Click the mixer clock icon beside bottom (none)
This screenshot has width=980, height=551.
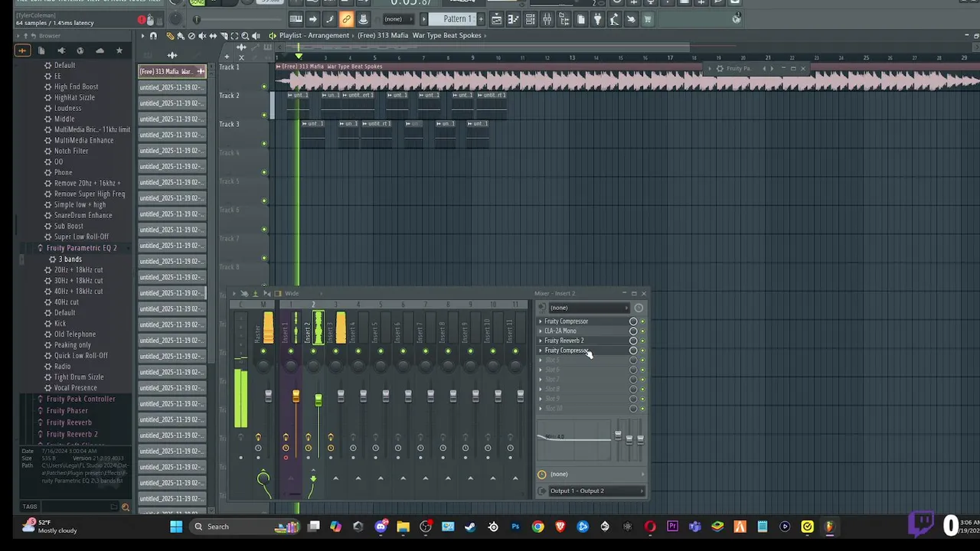[x=542, y=474]
